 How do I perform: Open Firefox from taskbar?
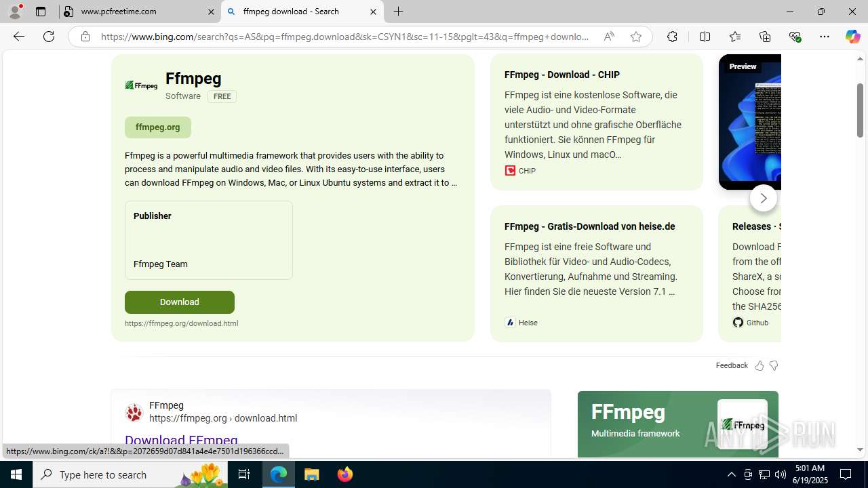coord(344,474)
